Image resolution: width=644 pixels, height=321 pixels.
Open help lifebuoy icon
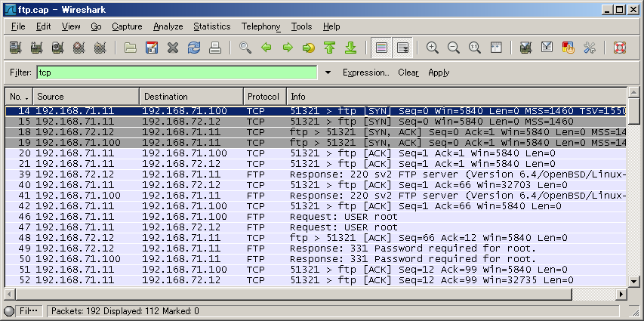tap(619, 48)
